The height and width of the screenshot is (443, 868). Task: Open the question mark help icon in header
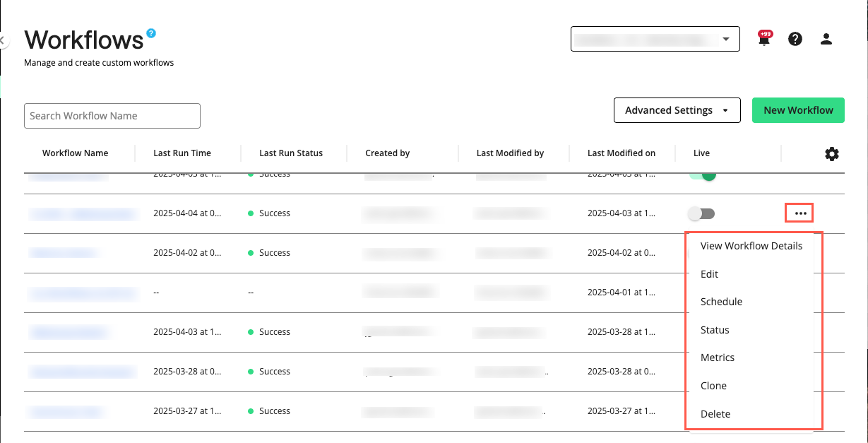795,40
